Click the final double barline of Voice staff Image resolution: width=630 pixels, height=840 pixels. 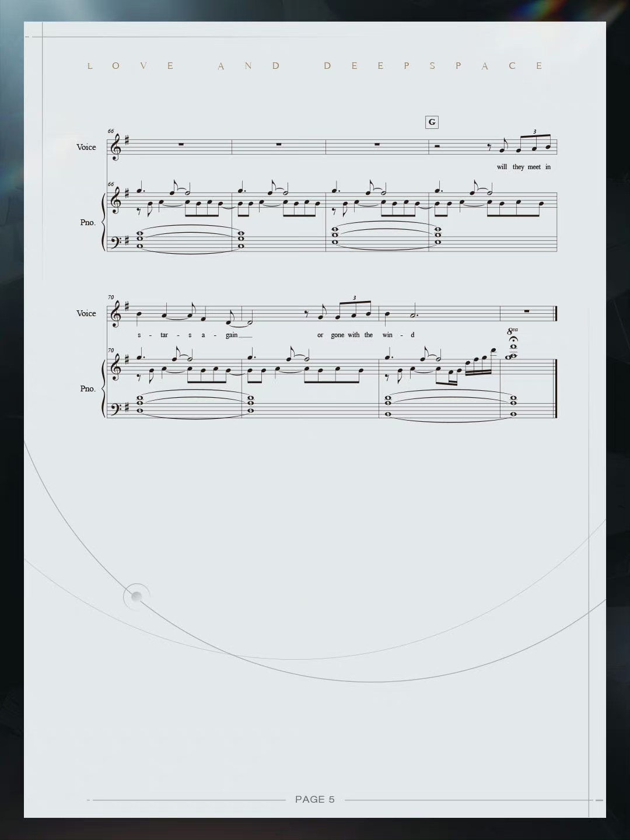coord(556,313)
